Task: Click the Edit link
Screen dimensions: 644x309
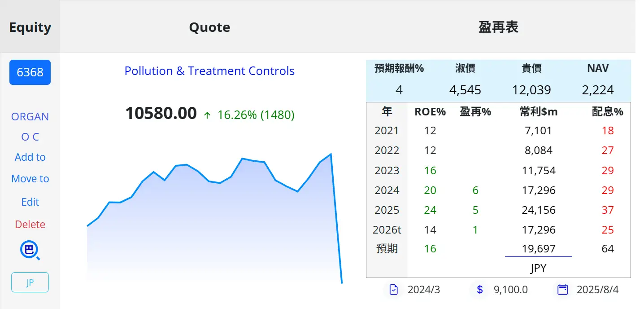Action: click(x=30, y=202)
